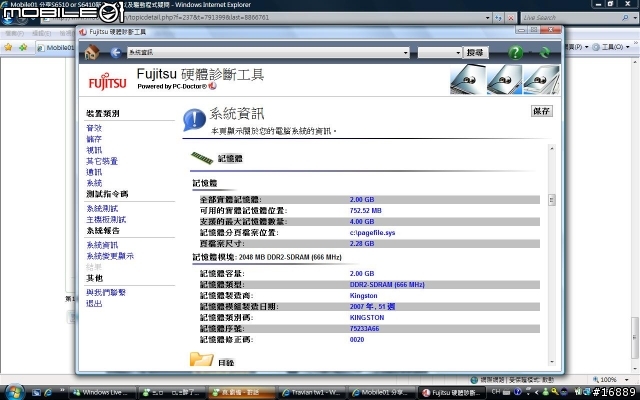Viewport: 640px width, 400px height.
Task: Switch to Mobile01 browser tab
Action: point(56,47)
